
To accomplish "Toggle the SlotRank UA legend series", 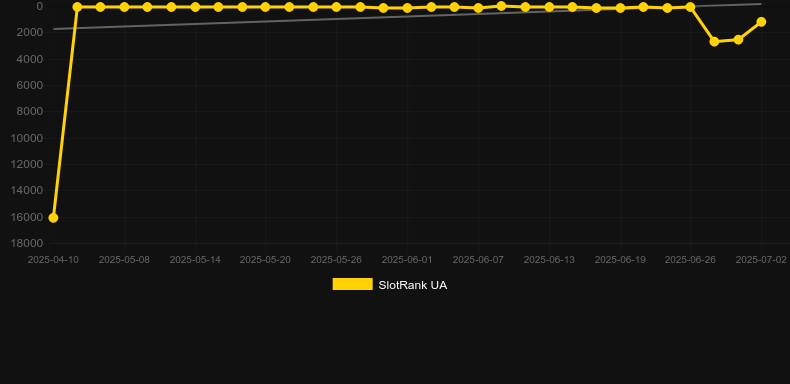I will [389, 285].
